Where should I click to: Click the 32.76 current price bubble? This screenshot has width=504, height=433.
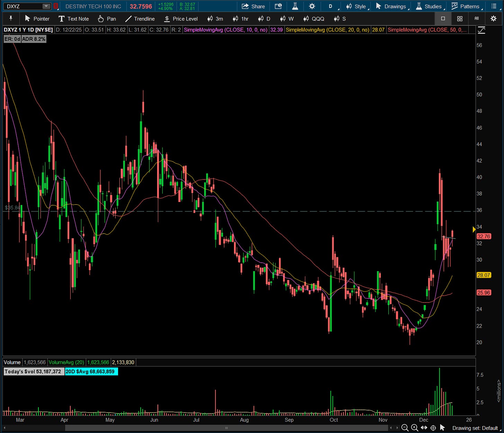(x=484, y=237)
